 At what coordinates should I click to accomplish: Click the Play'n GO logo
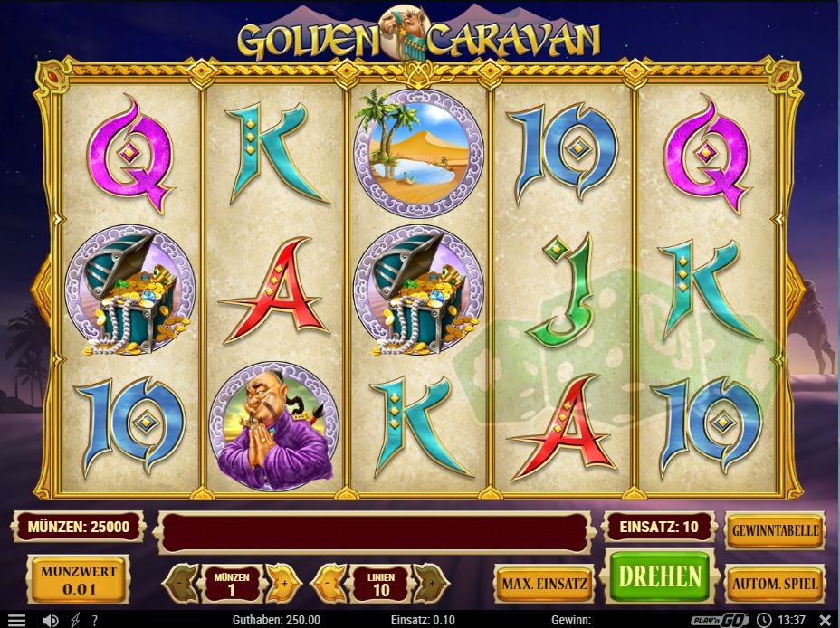point(720,620)
